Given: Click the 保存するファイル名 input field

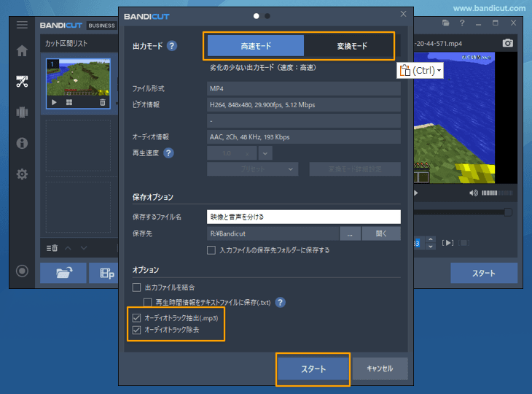Looking at the screenshot, I should pyautogui.click(x=304, y=217).
